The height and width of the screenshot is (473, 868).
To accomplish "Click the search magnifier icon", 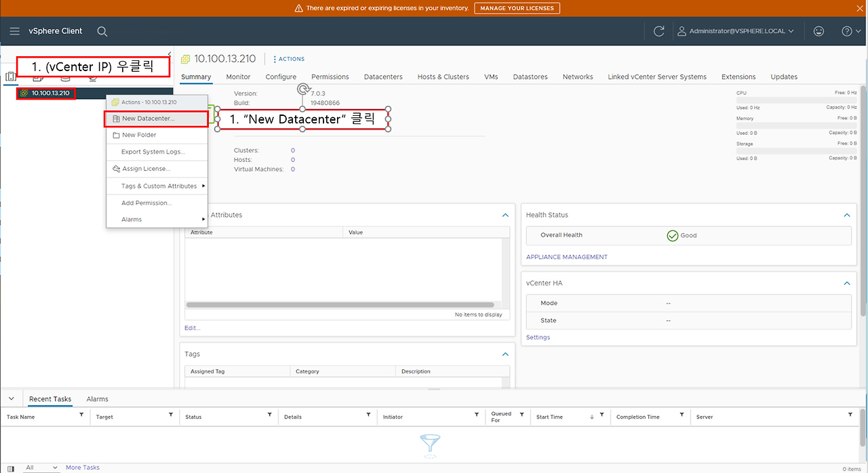I will 102,31.
